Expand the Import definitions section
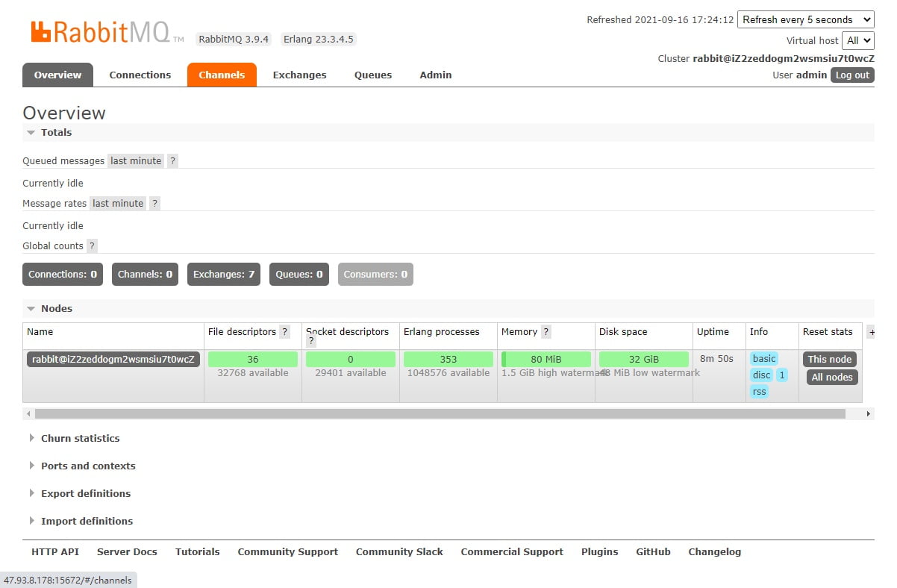 [87, 522]
